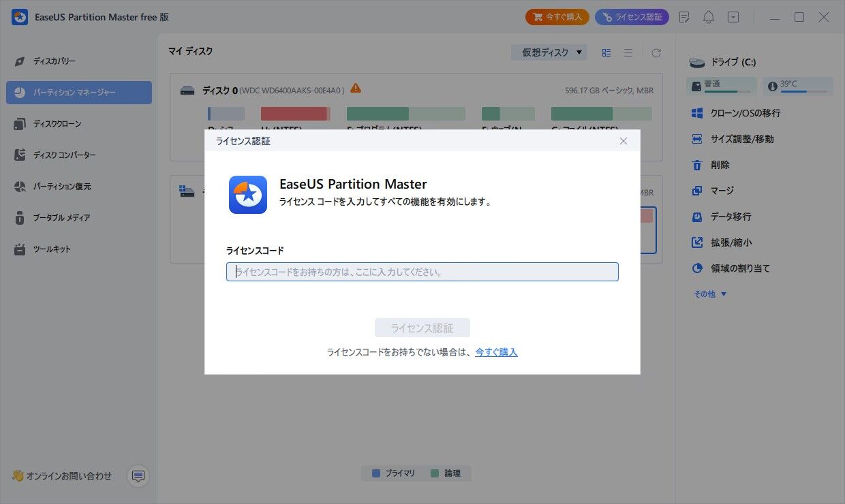845x504 pixels.
Task: Click the license code input field
Action: [x=422, y=272]
